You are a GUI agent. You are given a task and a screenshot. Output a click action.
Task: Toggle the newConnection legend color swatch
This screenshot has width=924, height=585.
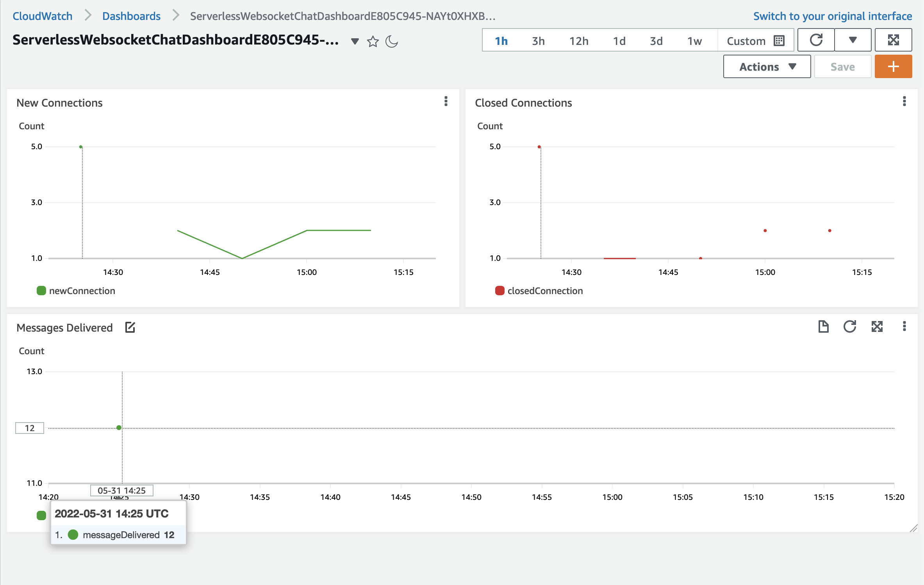[x=41, y=291]
